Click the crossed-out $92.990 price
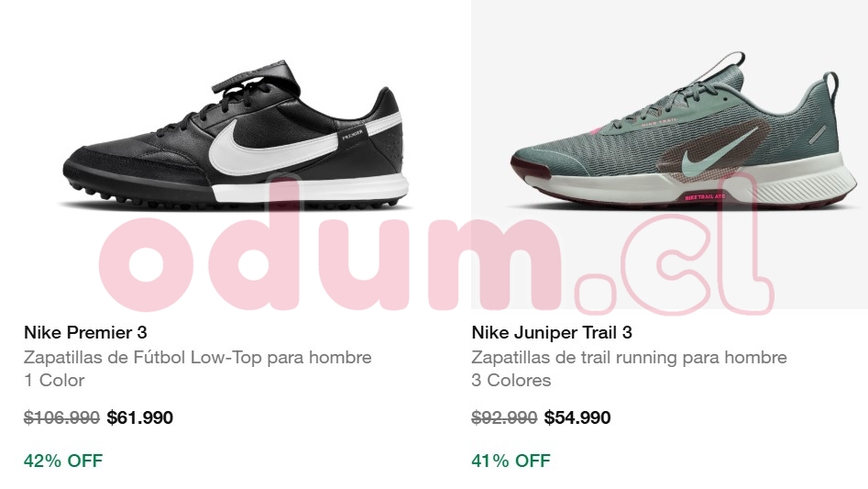The height and width of the screenshot is (489, 868). pos(504,417)
